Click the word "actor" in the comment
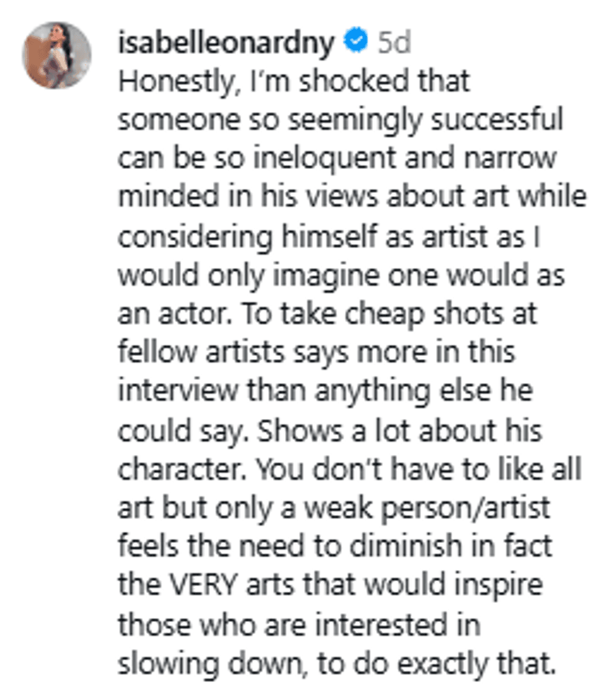 pos(200,314)
